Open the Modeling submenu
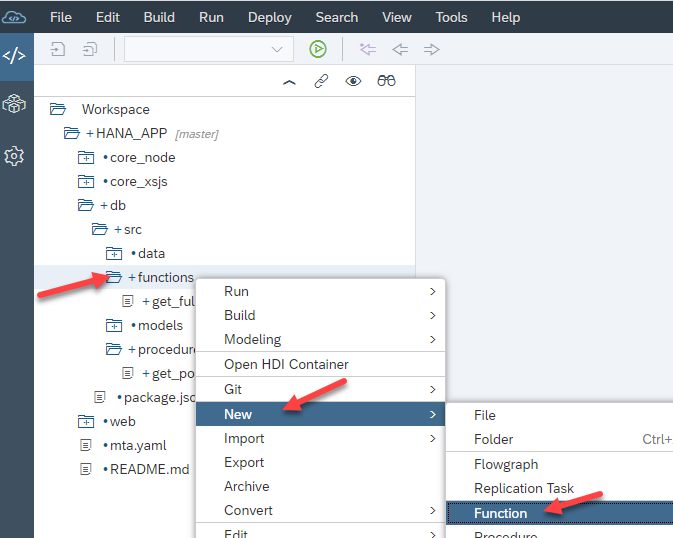The image size is (673, 538). click(320, 339)
